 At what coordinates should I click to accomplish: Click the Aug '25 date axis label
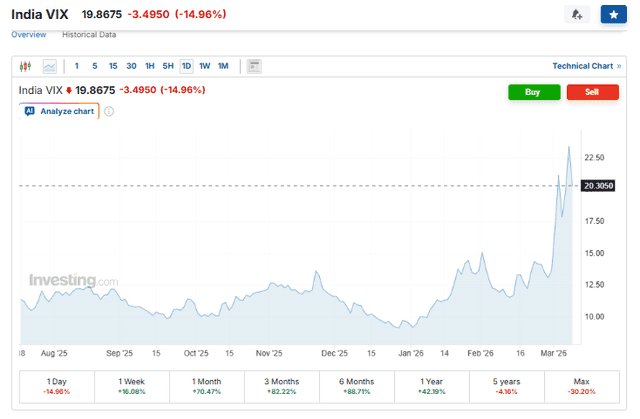(54, 353)
